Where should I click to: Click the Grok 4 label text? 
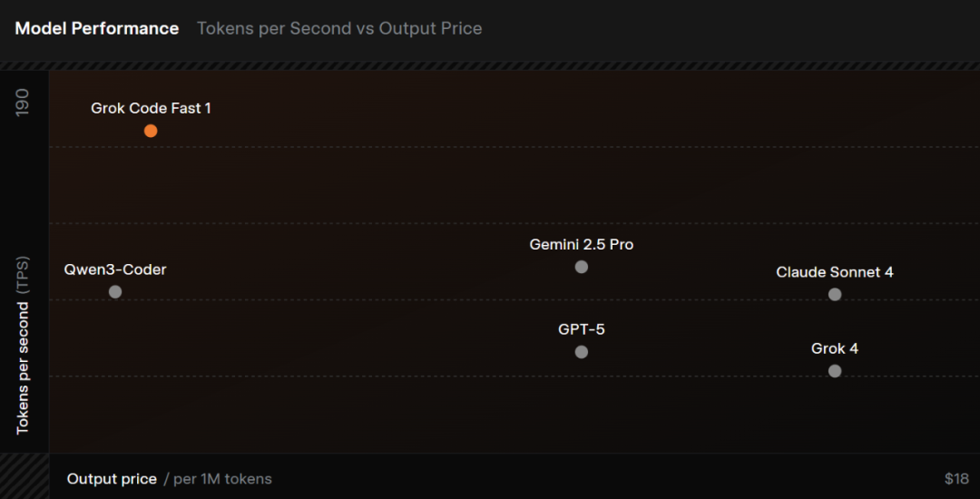tap(835, 348)
